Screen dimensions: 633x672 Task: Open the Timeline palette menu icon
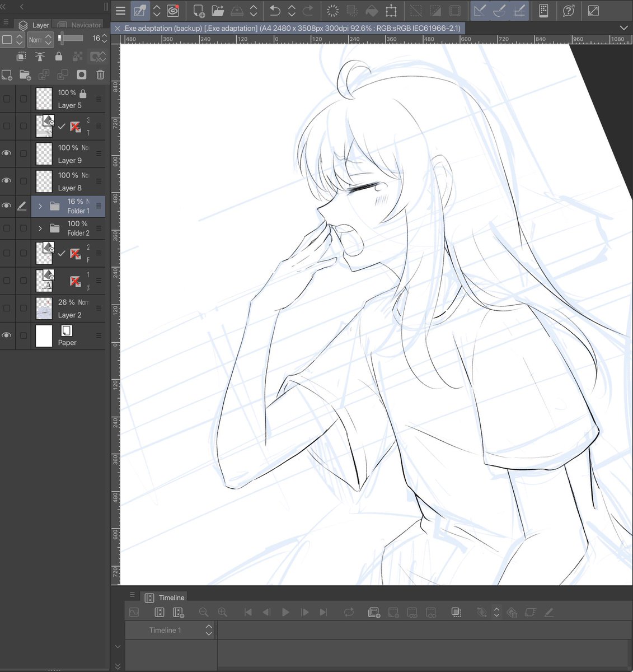(133, 595)
